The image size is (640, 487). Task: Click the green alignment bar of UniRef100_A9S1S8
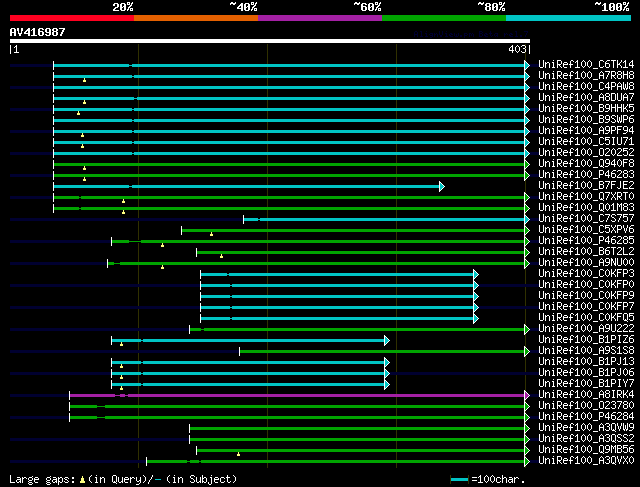[382, 351]
